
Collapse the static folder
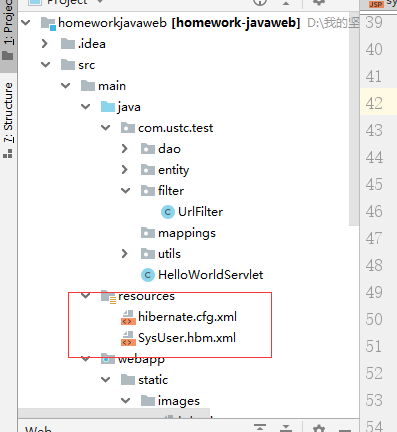106,380
